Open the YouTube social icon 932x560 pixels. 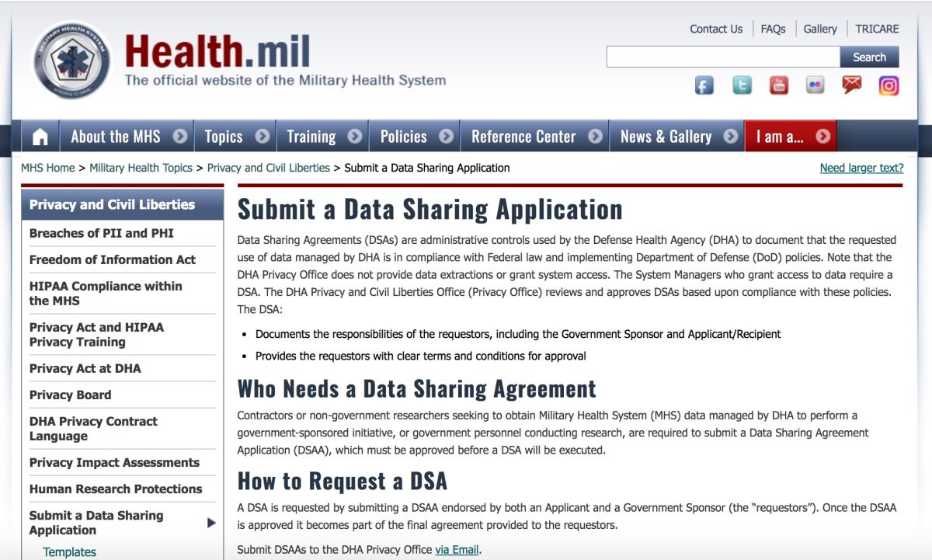(779, 85)
